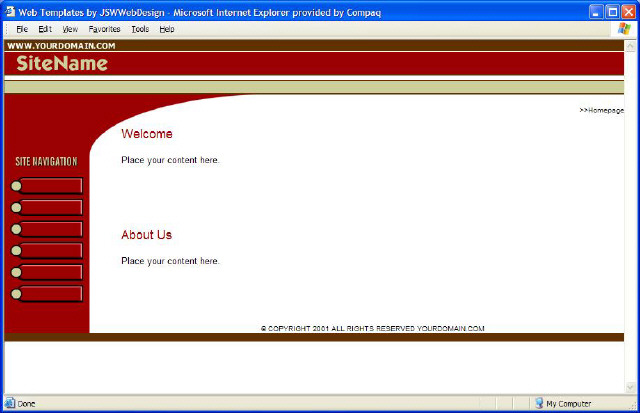Click the Internet Explorer page icon in title bar
The width and height of the screenshot is (640, 413).
click(10, 12)
